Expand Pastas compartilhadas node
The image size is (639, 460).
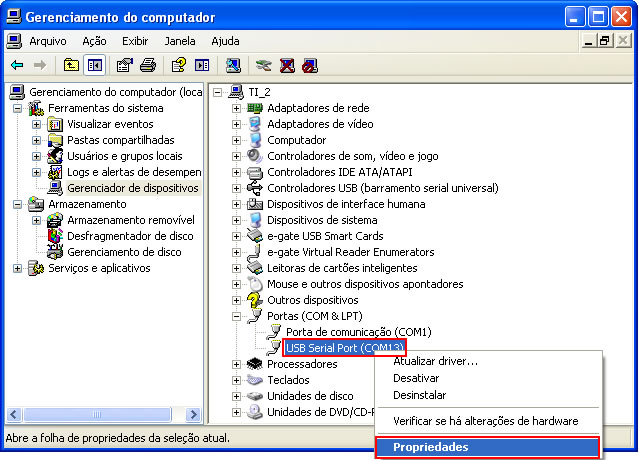(36, 140)
